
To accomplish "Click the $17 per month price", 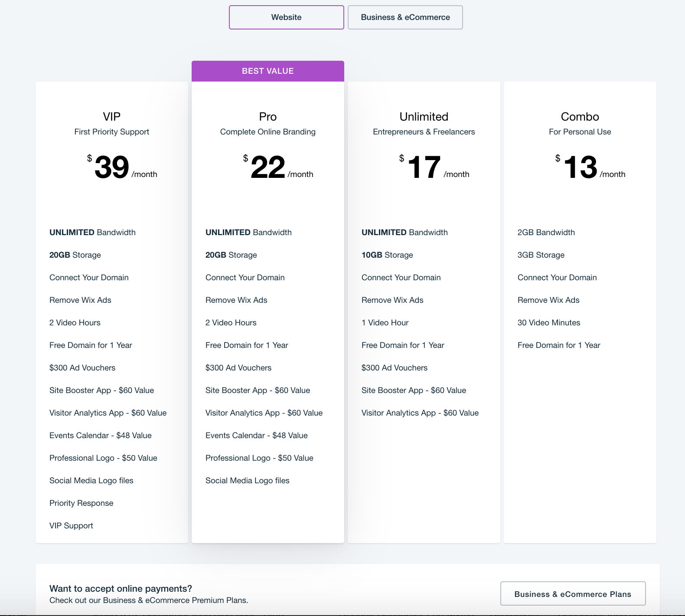I will coord(434,167).
